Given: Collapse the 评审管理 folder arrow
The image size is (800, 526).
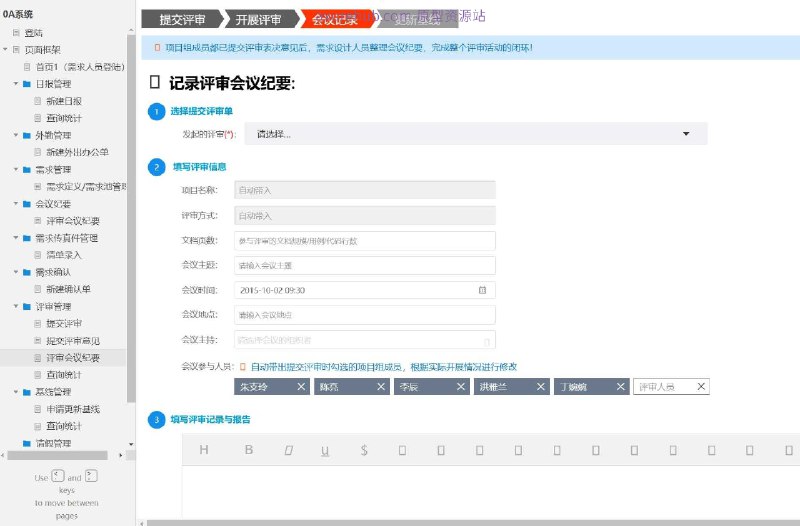Looking at the screenshot, I should [16, 306].
